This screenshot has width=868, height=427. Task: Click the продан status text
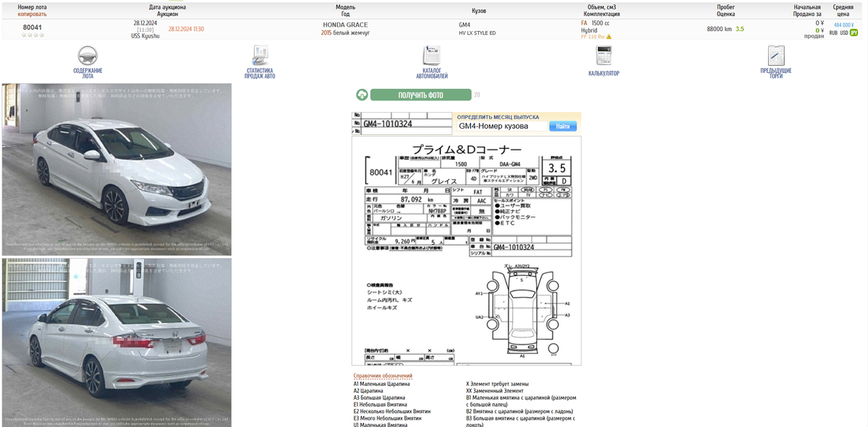(814, 36)
